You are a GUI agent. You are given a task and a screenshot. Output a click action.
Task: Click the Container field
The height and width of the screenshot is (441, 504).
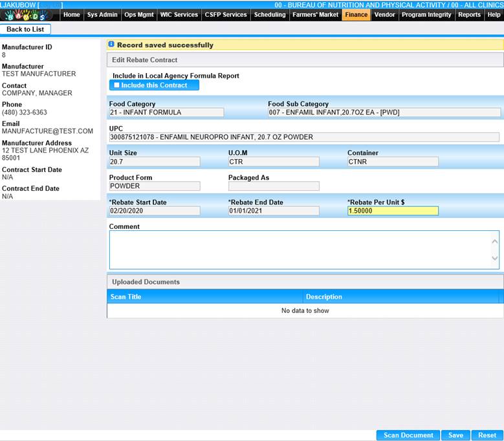click(393, 162)
